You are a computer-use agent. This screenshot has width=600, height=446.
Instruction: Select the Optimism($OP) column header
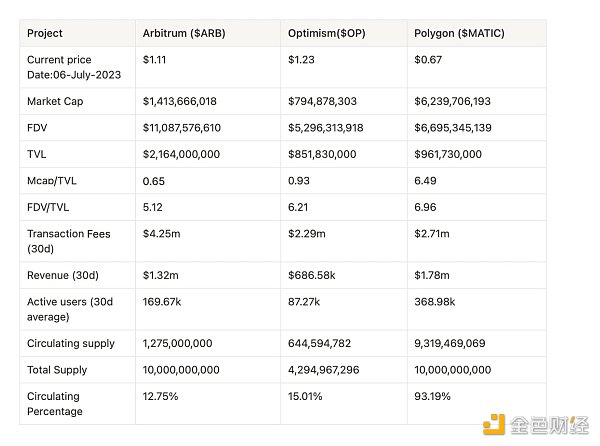pyautogui.click(x=327, y=33)
